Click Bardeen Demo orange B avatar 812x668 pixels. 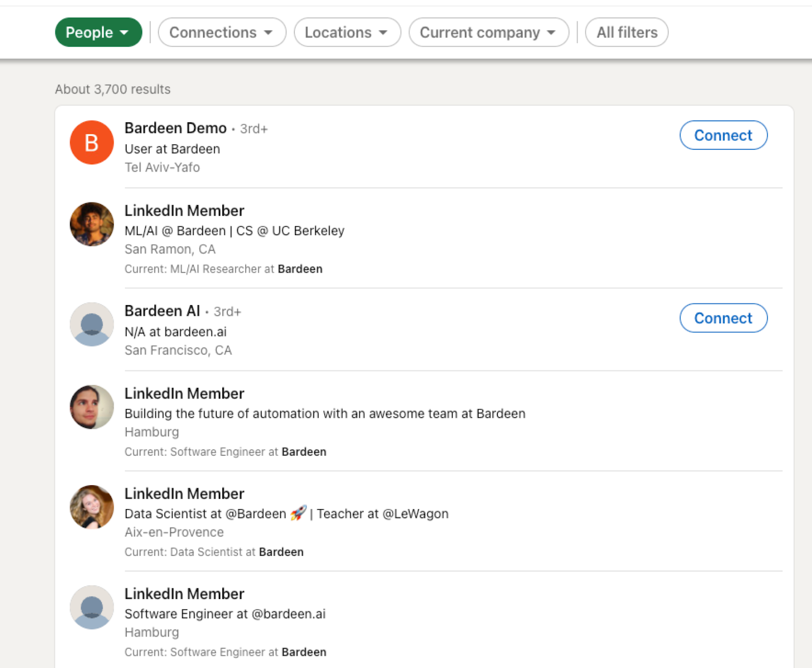(x=92, y=143)
